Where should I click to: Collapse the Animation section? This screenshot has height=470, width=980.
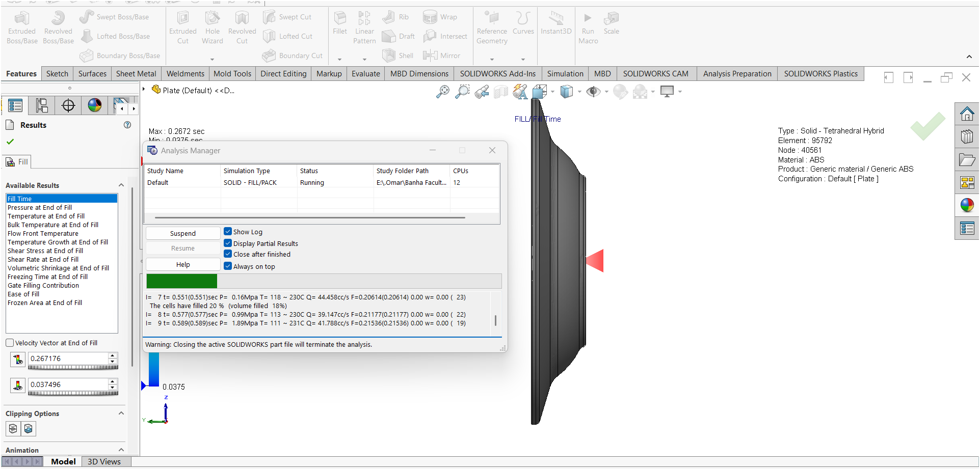point(121,450)
